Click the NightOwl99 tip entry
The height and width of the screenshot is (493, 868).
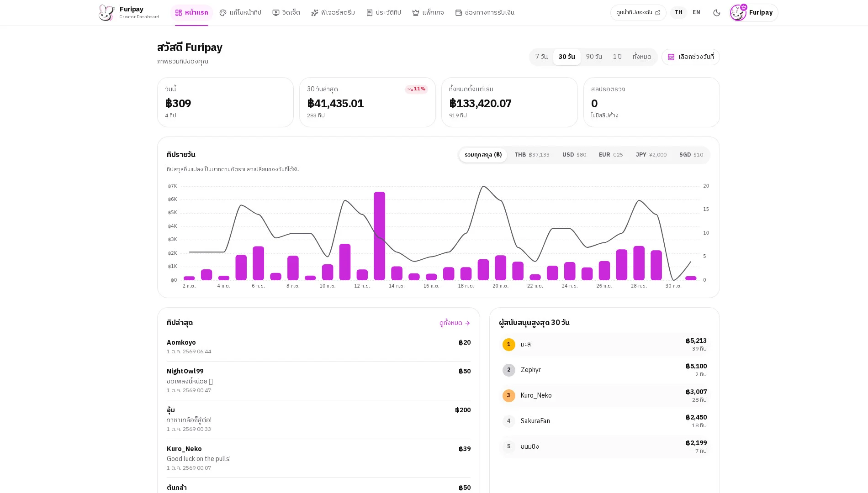click(x=318, y=381)
